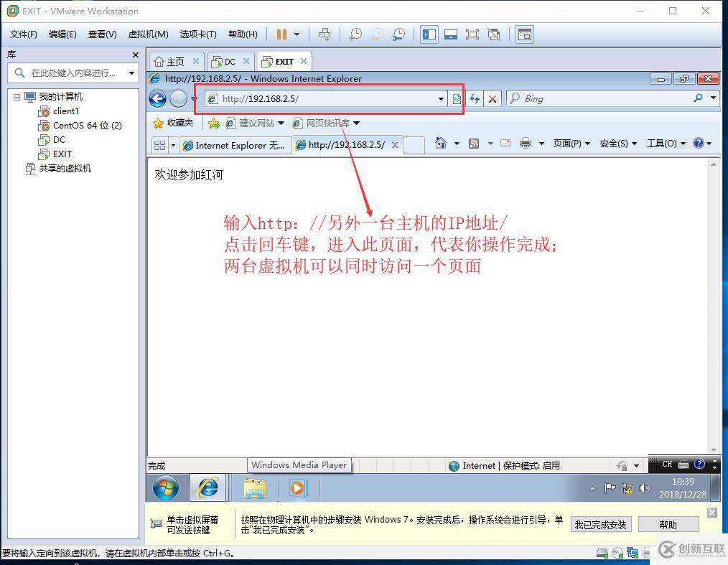Click the volume speaker tray icon

645,488
